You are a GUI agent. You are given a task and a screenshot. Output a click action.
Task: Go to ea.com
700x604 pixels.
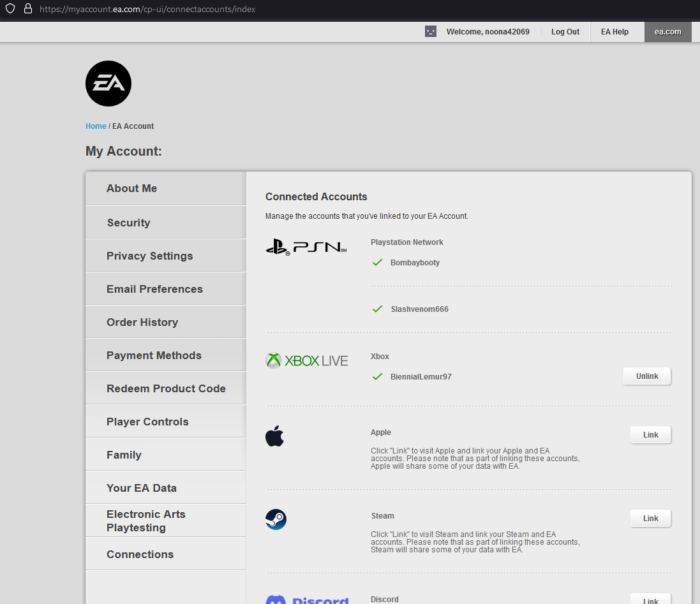point(668,32)
